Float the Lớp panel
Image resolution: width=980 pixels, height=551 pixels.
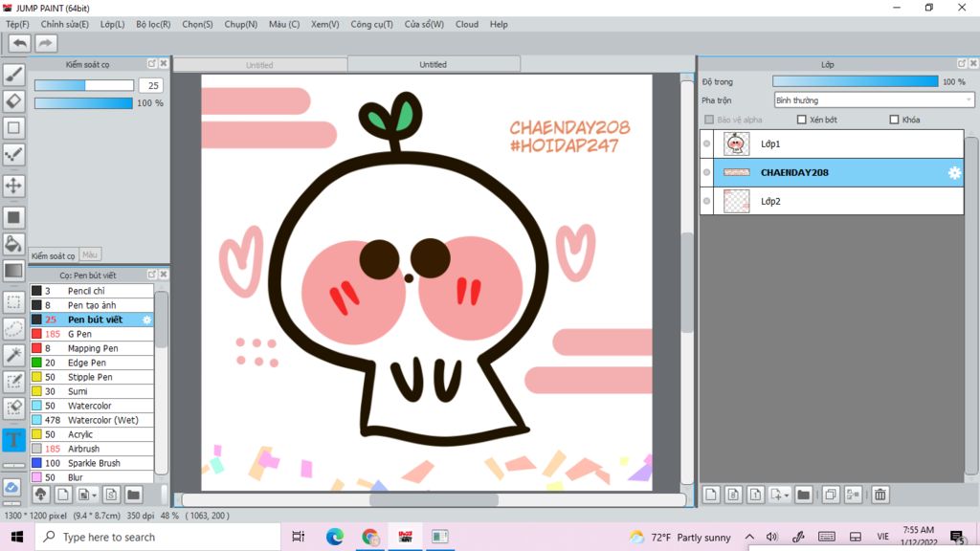coord(961,64)
